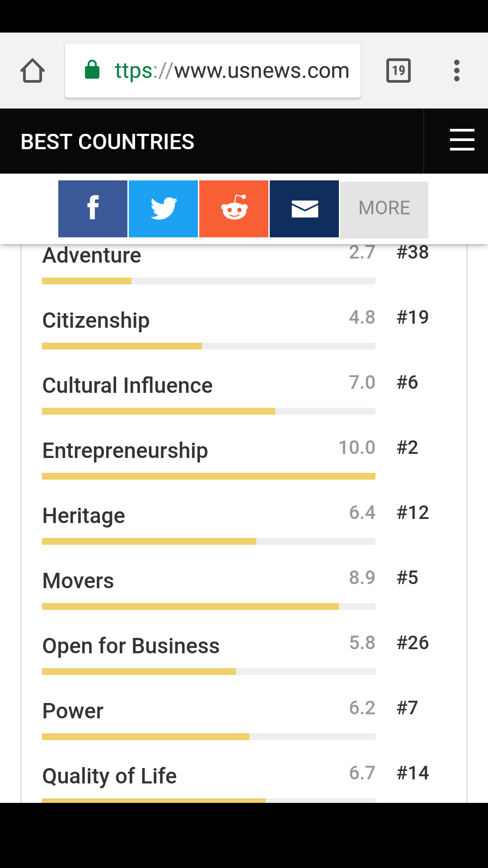
Task: Tap the Heritage category label
Action: coord(84,516)
